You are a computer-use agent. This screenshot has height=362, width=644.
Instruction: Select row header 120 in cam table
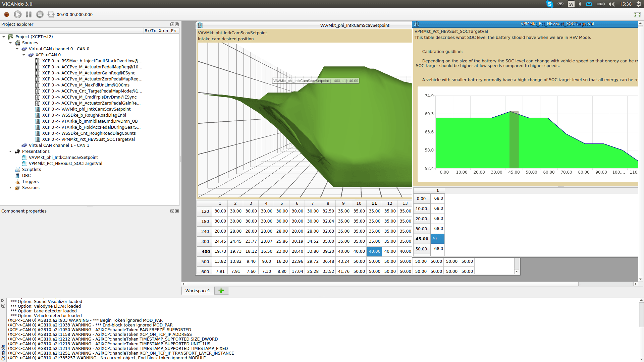pyautogui.click(x=205, y=211)
